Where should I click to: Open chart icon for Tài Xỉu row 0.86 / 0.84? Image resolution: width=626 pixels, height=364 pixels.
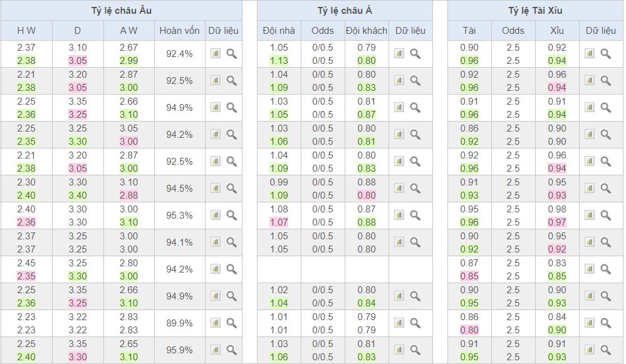[x=590, y=323]
